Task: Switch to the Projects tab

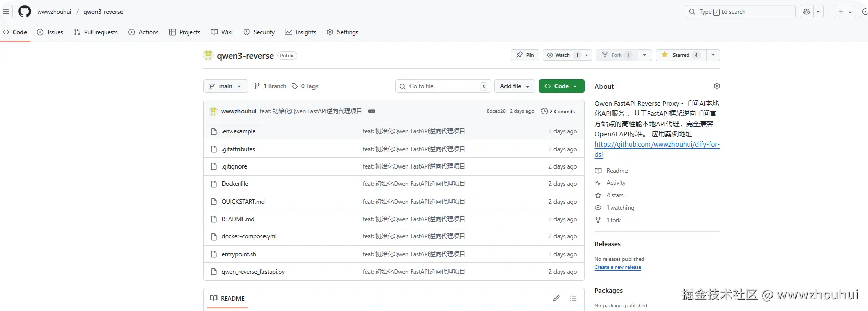Action: (185, 32)
